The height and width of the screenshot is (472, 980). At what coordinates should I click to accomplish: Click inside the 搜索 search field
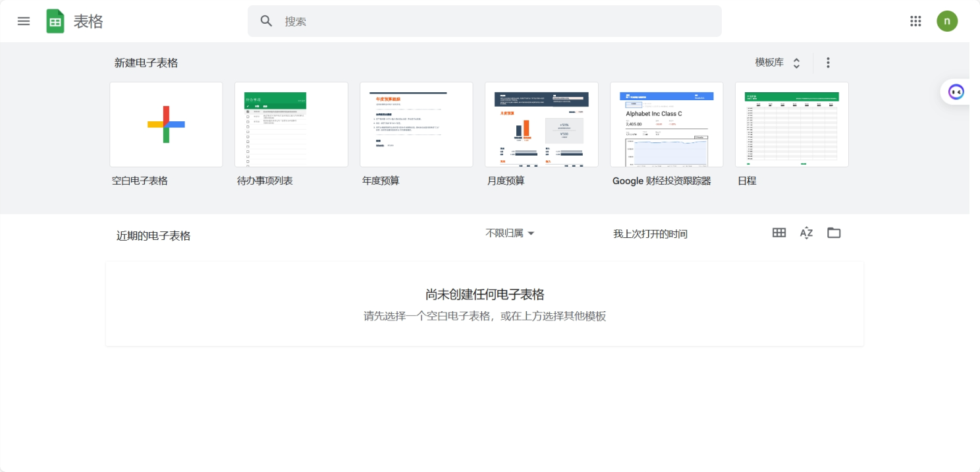(461, 20)
